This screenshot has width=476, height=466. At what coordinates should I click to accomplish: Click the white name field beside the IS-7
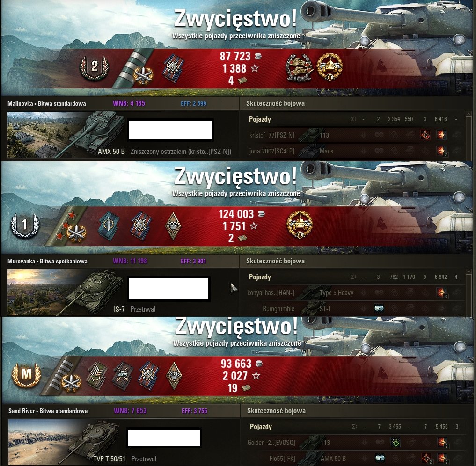pyautogui.click(x=169, y=289)
